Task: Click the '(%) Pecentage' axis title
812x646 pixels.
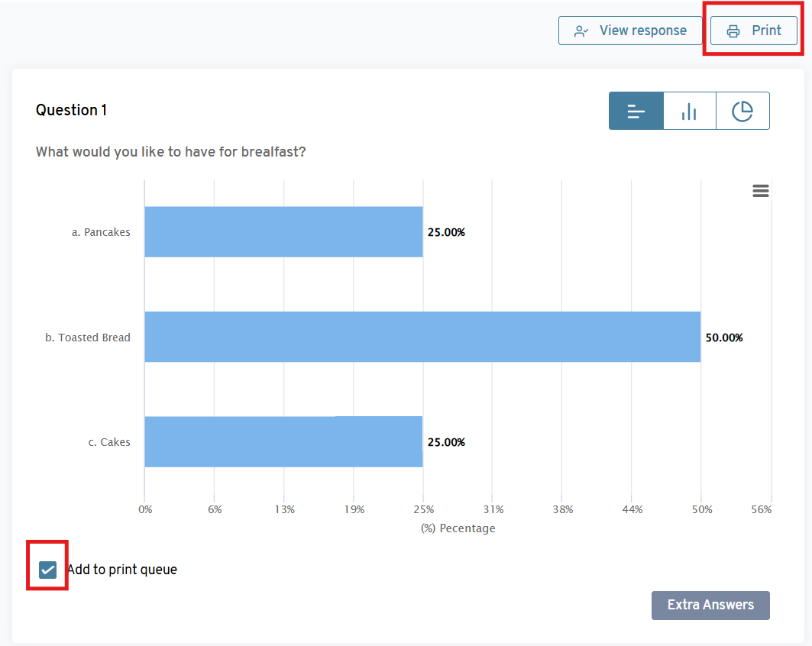Action: point(458,528)
